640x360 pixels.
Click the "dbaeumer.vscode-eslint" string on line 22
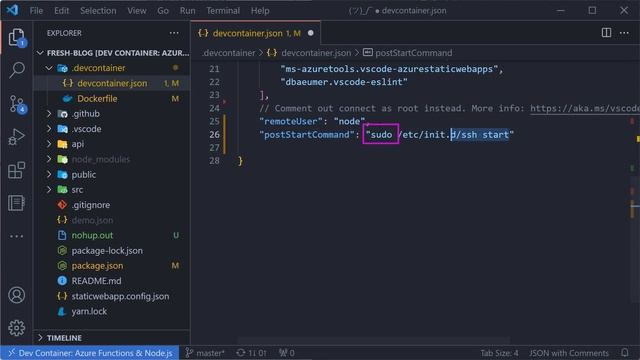coord(344,82)
